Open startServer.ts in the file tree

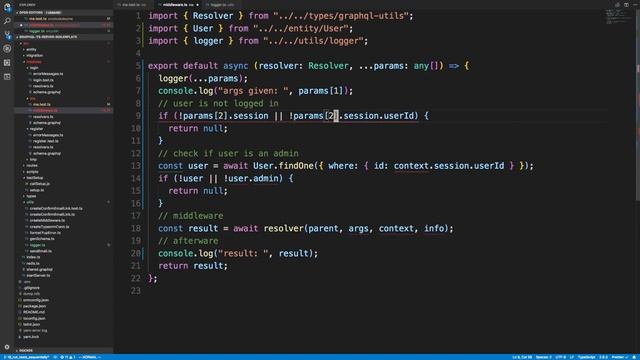tap(38, 276)
